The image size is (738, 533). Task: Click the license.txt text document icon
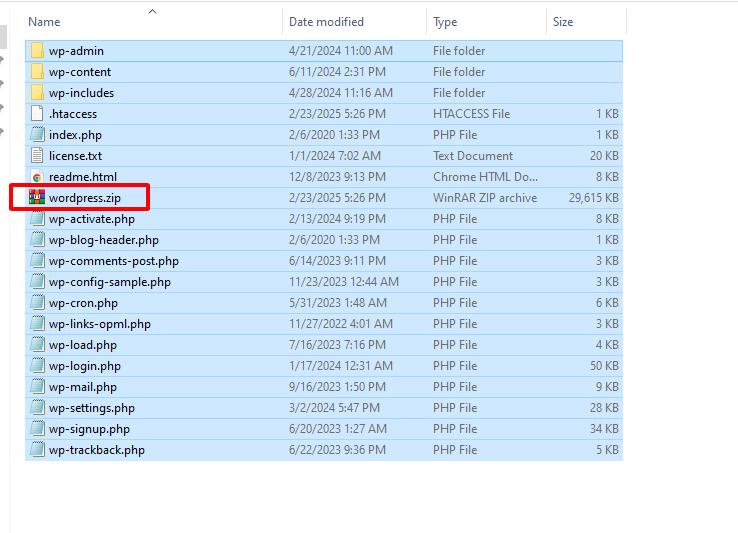[37, 156]
